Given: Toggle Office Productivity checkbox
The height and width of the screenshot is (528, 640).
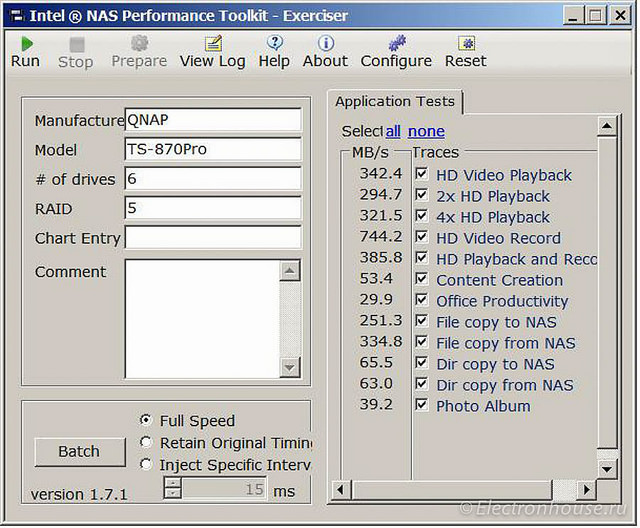Looking at the screenshot, I should tap(421, 300).
